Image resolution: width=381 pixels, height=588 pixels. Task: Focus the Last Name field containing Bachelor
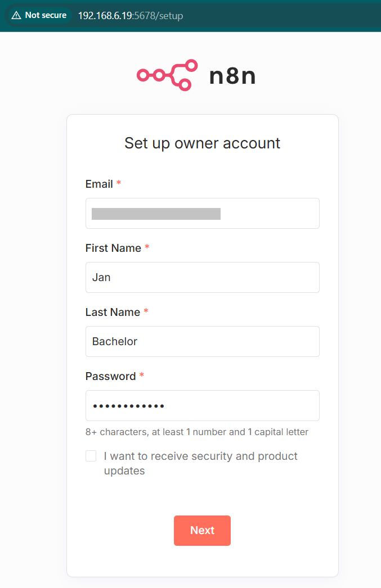coord(203,341)
